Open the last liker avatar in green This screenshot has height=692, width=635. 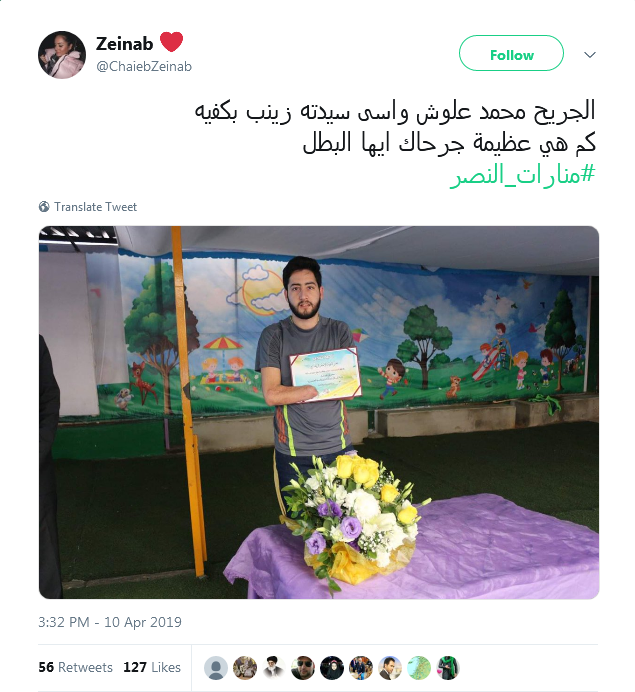coord(448,667)
